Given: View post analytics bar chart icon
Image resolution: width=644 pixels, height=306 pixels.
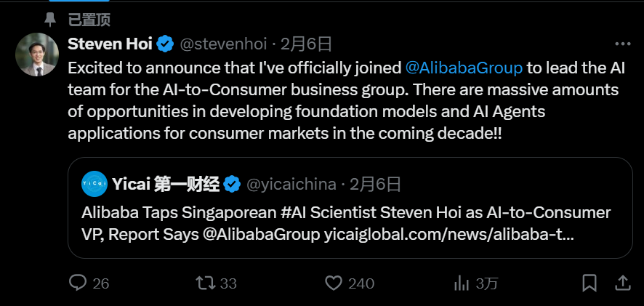Looking at the screenshot, I should pos(462,283).
